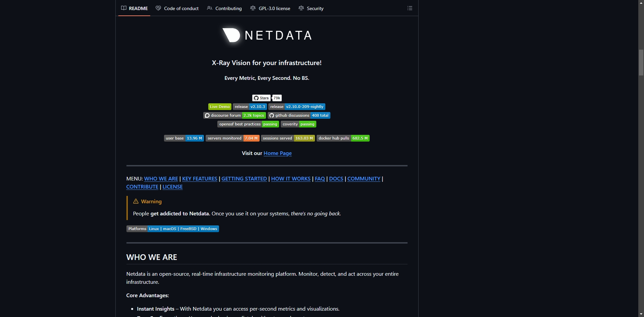This screenshot has width=644, height=317.
Task: Click the 'X-Ray Vision for your infrastructure!' tagline
Action: [x=267, y=63]
